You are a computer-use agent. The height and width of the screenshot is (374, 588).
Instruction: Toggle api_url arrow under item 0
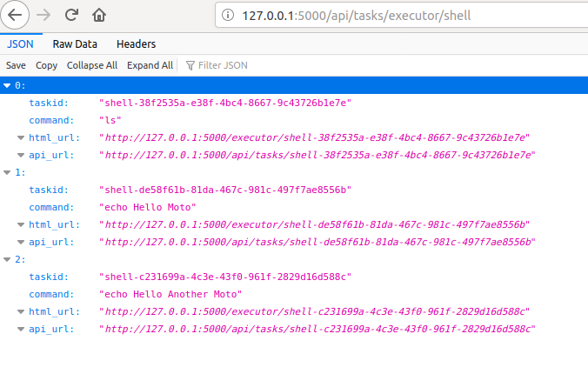click(x=21, y=156)
